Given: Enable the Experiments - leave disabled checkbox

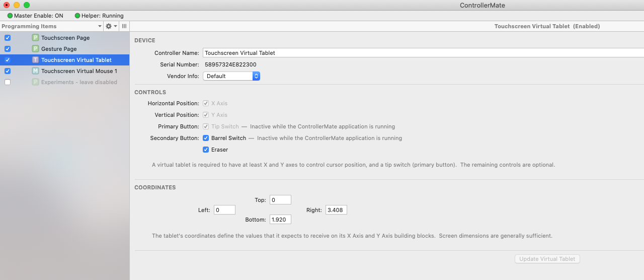Looking at the screenshot, I should 8,82.
